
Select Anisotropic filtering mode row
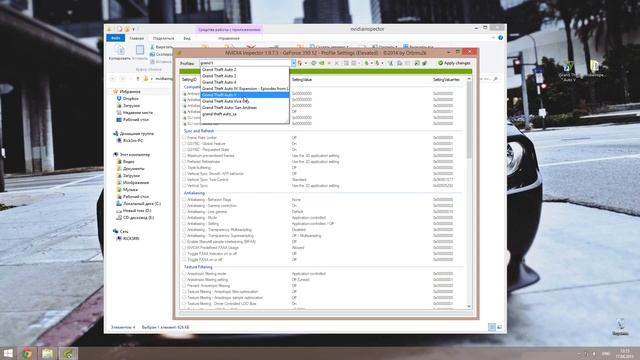coord(322,273)
